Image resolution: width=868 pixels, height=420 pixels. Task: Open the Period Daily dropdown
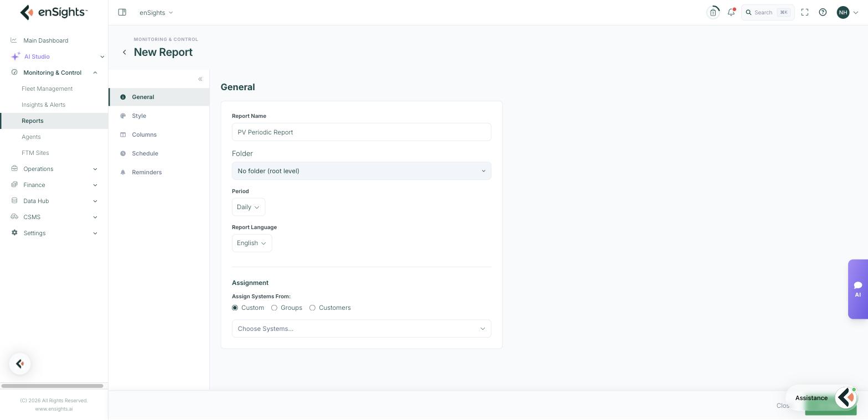pos(249,207)
